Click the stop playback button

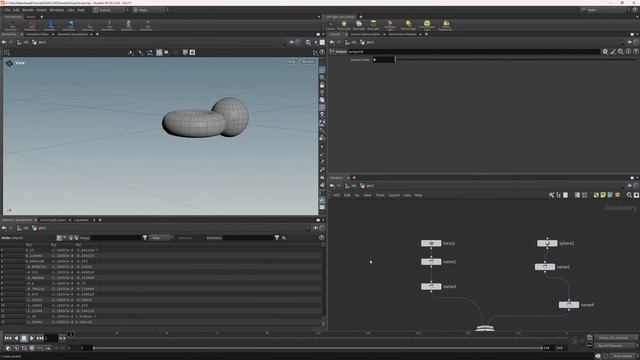24,338
